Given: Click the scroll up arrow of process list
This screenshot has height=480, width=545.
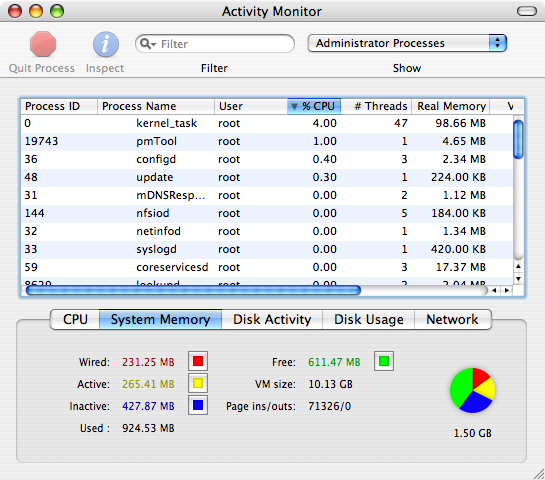Looking at the screenshot, I should [x=518, y=267].
